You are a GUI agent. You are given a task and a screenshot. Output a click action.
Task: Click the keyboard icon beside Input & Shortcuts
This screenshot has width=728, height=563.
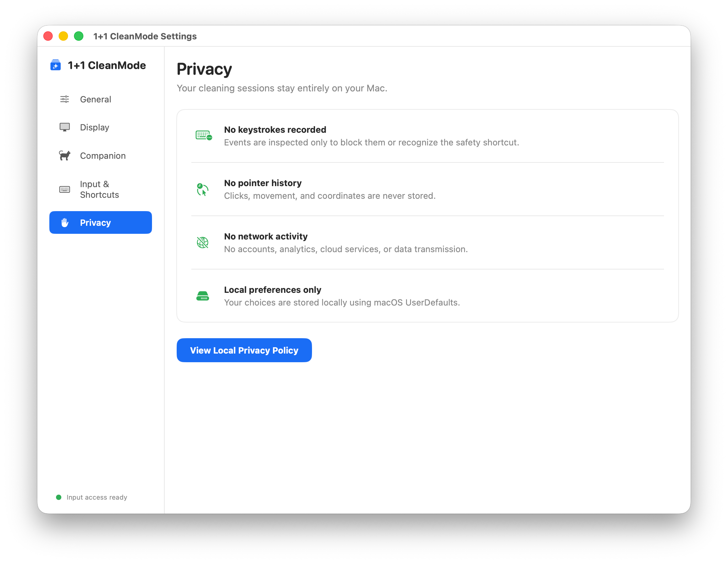65,189
